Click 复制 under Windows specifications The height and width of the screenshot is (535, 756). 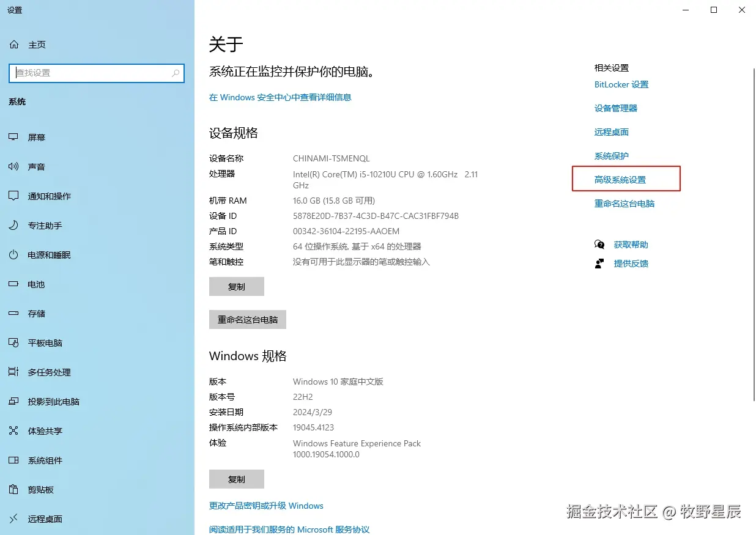point(237,479)
